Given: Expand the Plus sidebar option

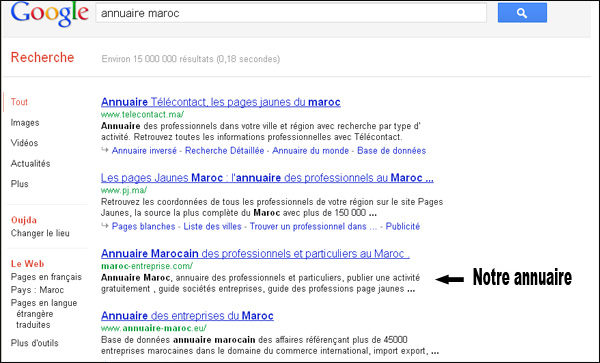Looking at the screenshot, I should 20,184.
